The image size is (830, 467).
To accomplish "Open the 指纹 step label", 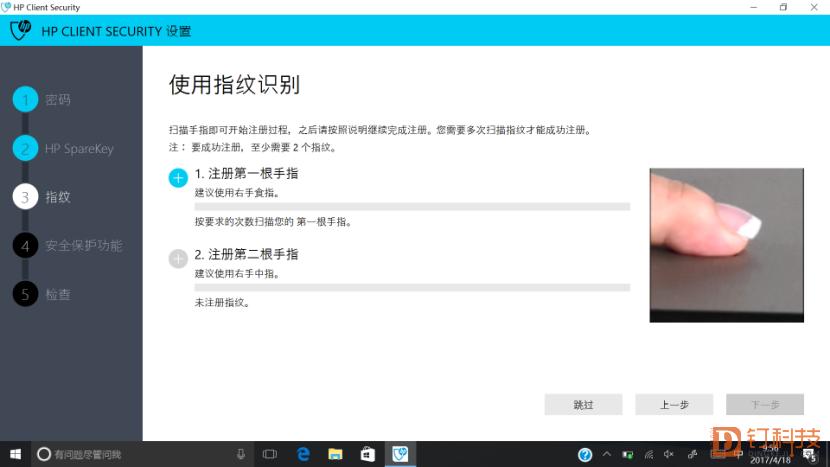I will click(58, 197).
